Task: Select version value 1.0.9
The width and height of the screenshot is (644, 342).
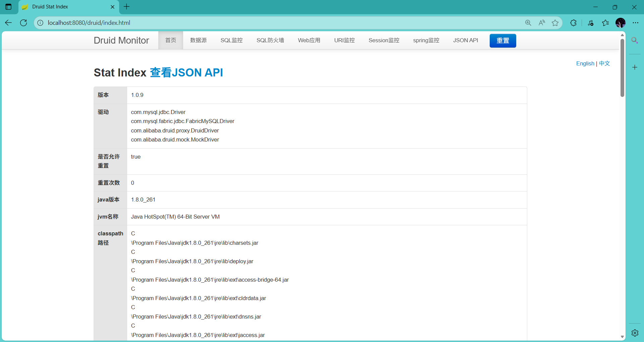Action: pos(137,95)
